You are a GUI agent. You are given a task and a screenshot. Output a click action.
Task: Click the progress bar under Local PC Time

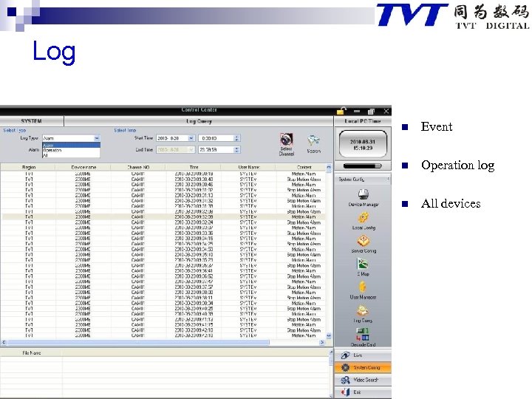click(x=362, y=166)
